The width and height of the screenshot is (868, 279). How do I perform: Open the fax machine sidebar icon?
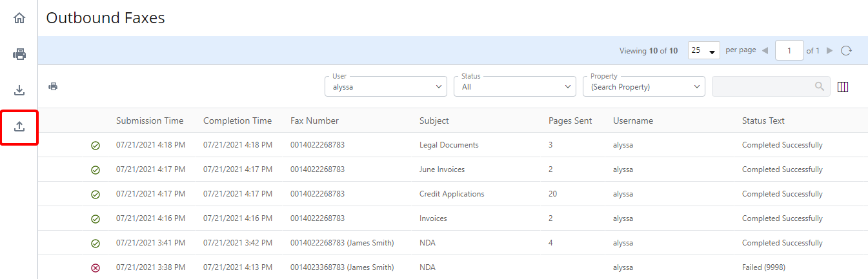(19, 54)
